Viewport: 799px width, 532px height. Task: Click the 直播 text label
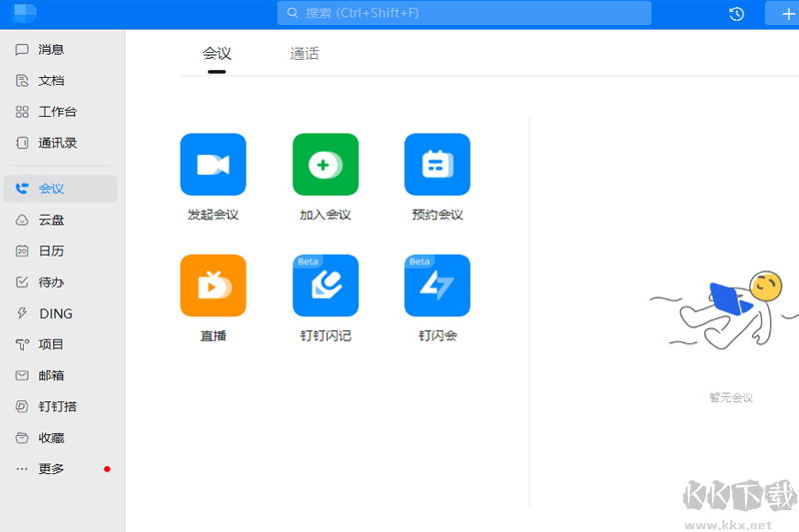click(x=213, y=336)
